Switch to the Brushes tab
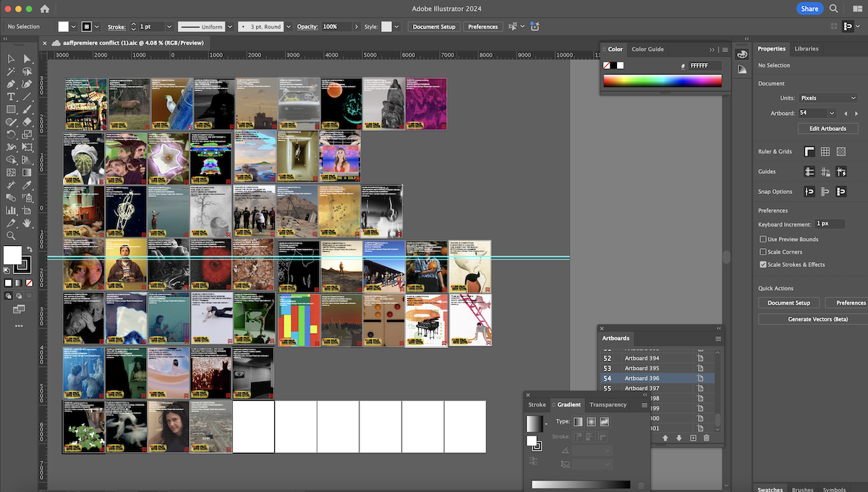Image resolution: width=868 pixels, height=492 pixels. (x=802, y=489)
